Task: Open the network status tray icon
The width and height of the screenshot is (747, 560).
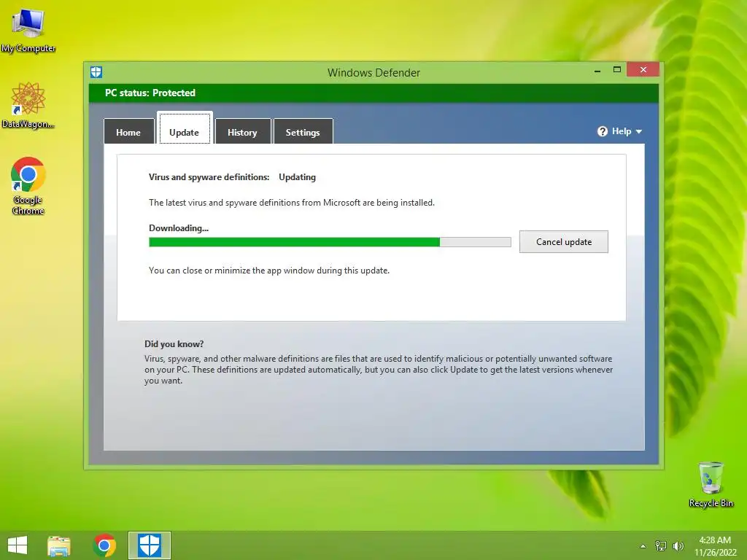Action: (x=661, y=545)
